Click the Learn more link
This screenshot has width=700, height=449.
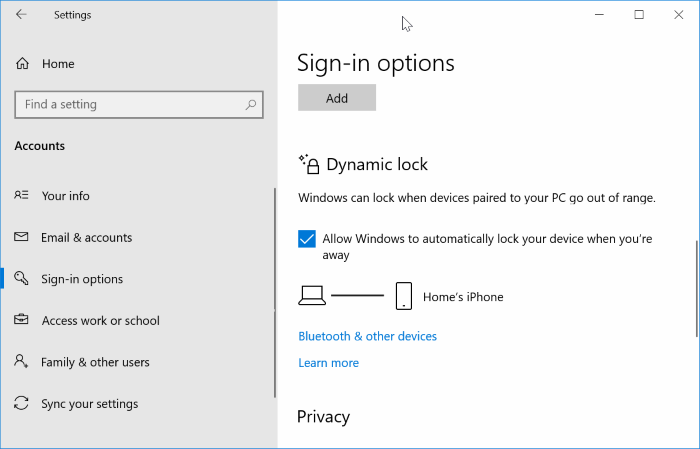point(328,363)
